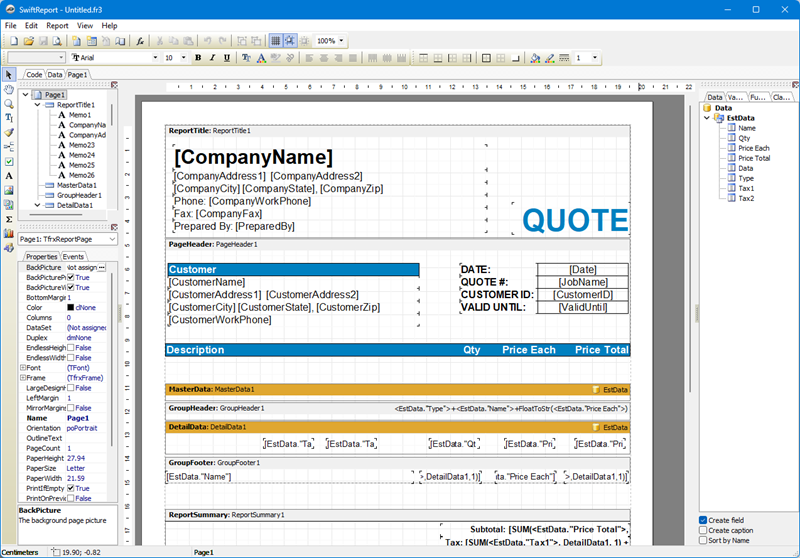Open the Page1: TfrxReportPage object selector
This screenshot has height=558, width=800.
(x=67, y=239)
